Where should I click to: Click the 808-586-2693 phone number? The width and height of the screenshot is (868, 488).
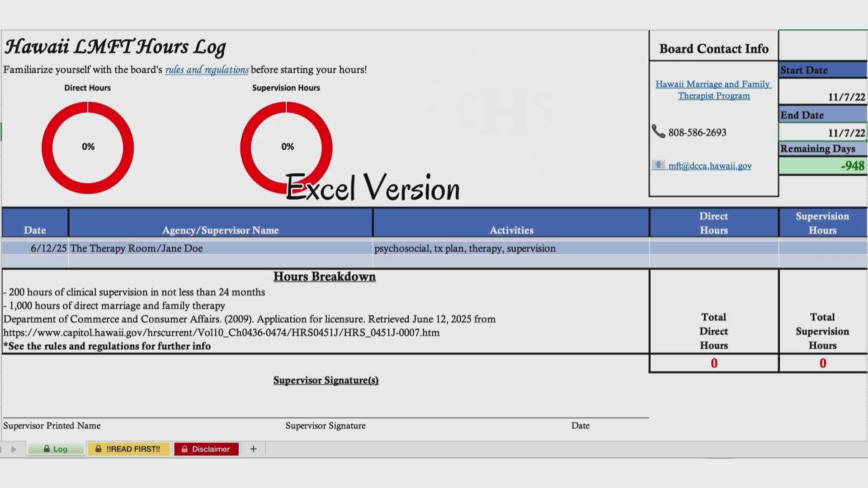point(697,132)
